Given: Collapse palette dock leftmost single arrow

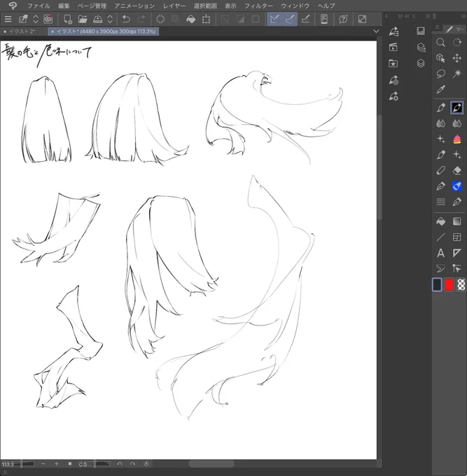Looking at the screenshot, I should click(386, 16).
